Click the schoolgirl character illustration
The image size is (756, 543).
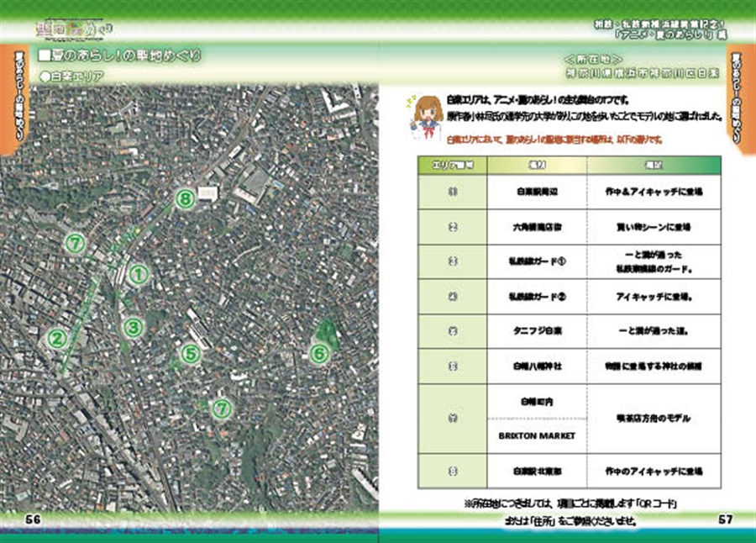click(426, 118)
